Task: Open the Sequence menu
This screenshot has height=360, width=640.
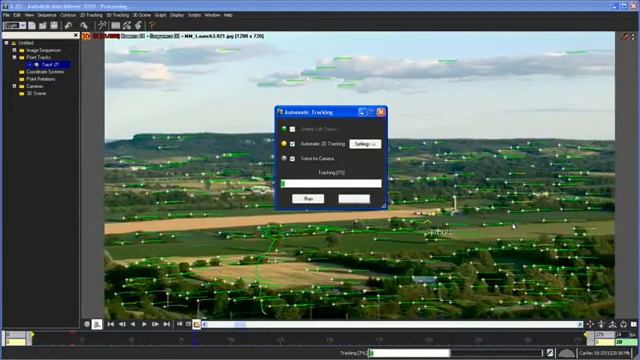Action: click(x=47, y=15)
